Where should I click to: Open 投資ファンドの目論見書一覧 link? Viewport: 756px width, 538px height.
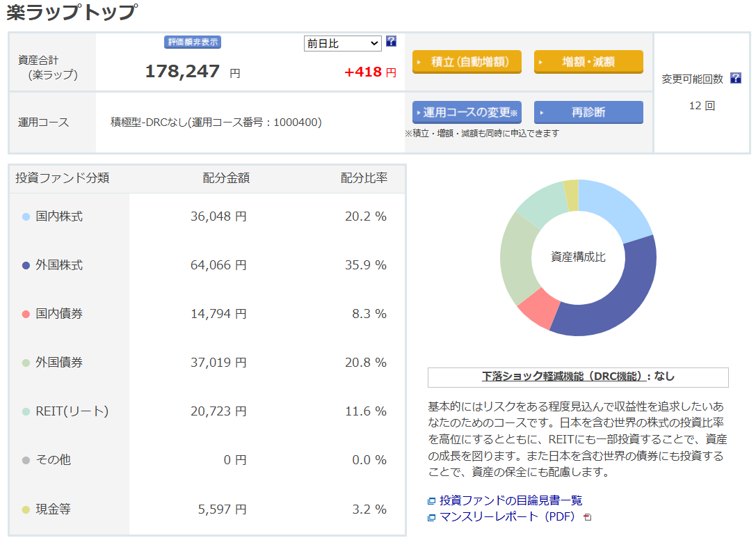(x=510, y=500)
